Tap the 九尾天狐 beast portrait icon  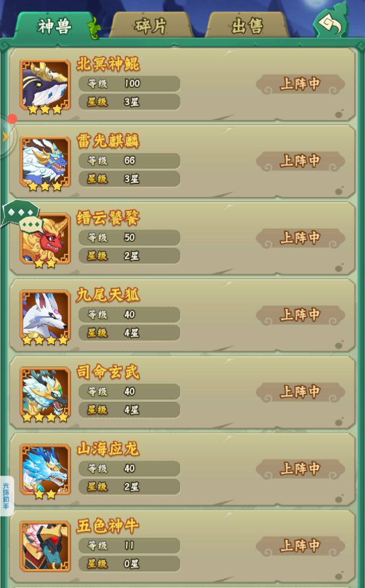45,317
